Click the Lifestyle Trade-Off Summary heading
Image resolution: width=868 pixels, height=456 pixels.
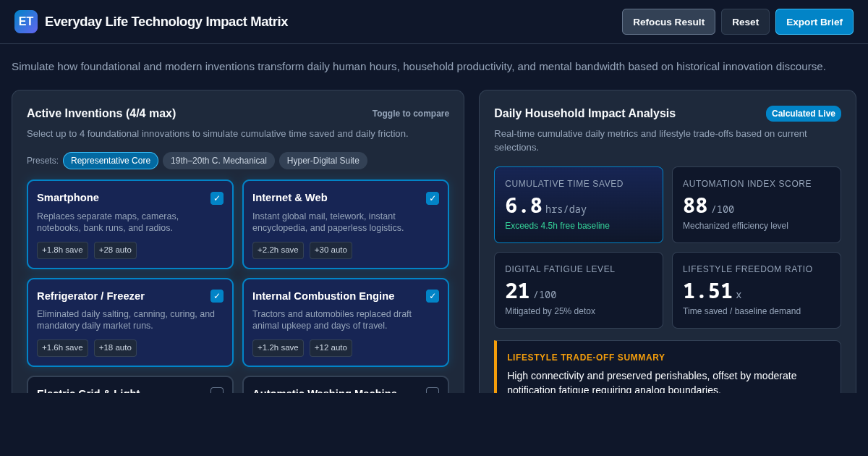point(586,358)
